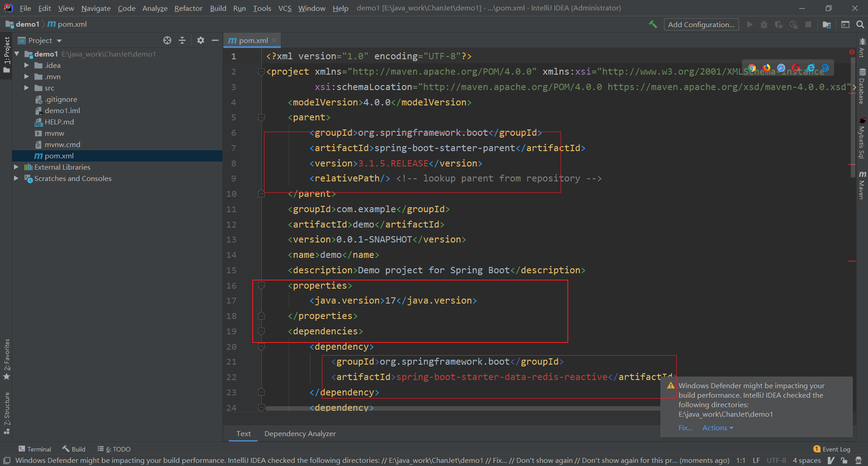Run the project with the Run icon
Viewport: 868px width, 466px height.
(750, 24)
